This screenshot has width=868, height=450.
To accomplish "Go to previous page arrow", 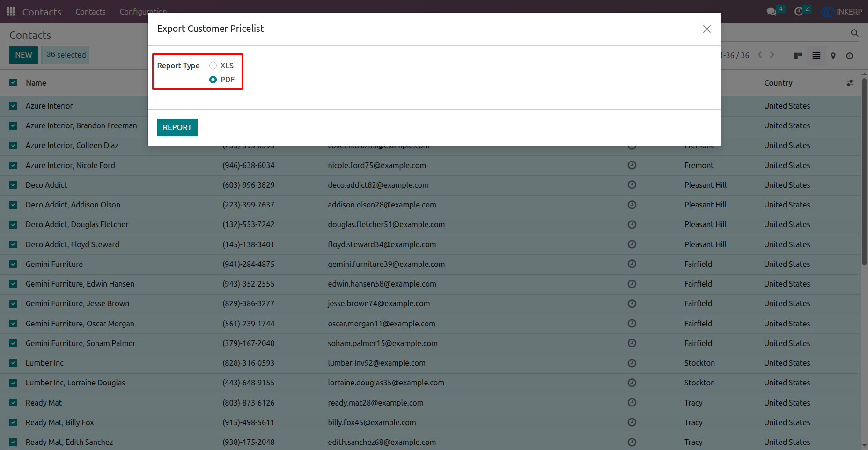I will [760, 55].
